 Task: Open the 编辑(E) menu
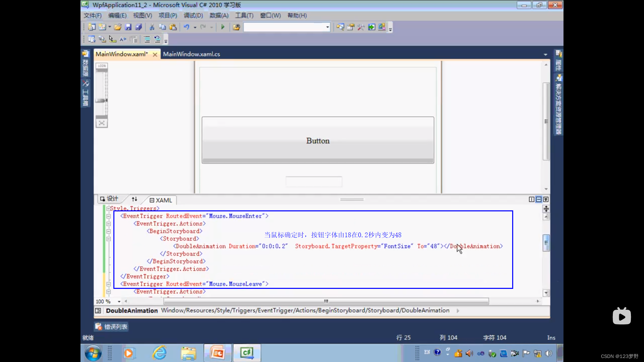[x=117, y=15]
